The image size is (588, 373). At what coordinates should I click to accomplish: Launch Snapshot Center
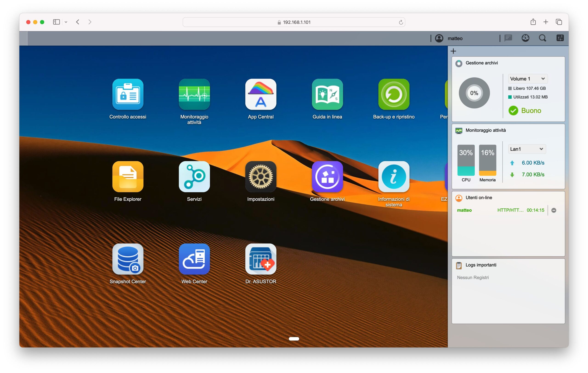pyautogui.click(x=128, y=259)
